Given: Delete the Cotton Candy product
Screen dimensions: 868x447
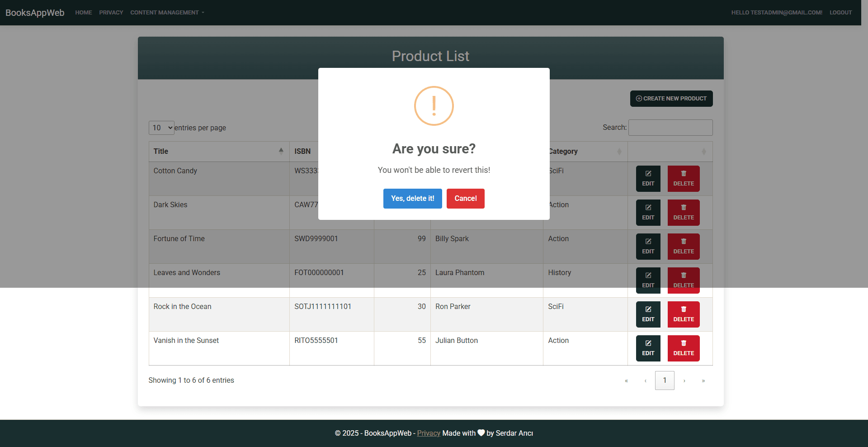Looking at the screenshot, I should pyautogui.click(x=683, y=179).
